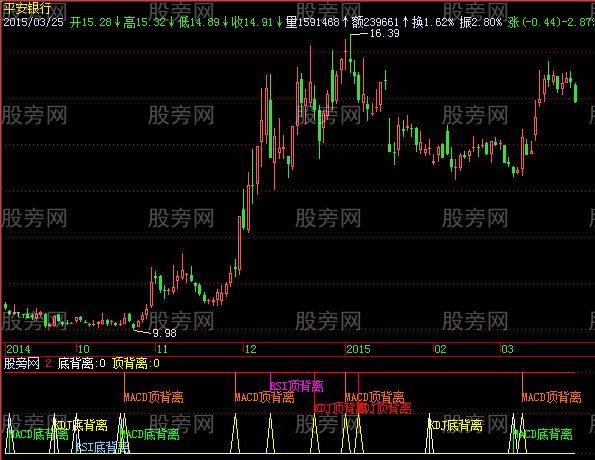The image size is (595, 460).
Task: Click the red parameter value 2
Action: pos(48,364)
